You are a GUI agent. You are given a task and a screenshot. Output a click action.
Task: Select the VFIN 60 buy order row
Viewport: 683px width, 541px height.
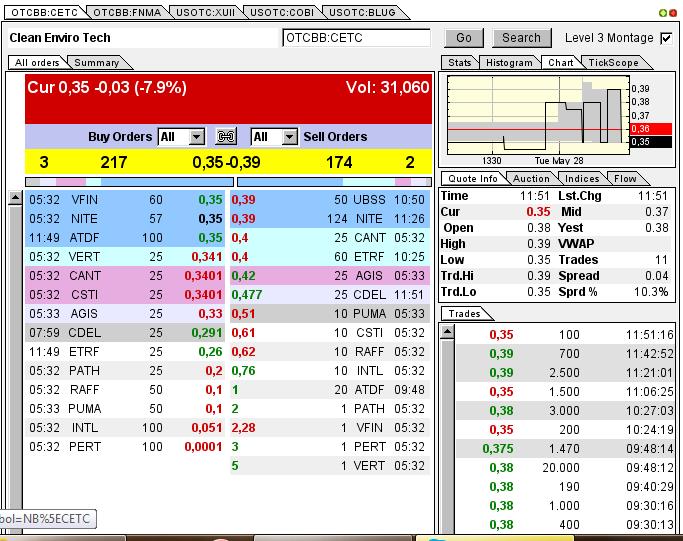click(x=125, y=200)
